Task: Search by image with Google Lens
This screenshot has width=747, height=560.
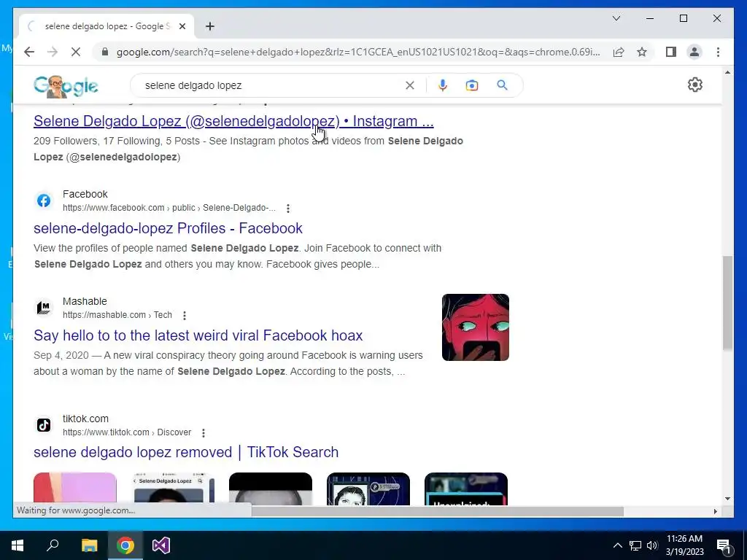Action: (472, 85)
